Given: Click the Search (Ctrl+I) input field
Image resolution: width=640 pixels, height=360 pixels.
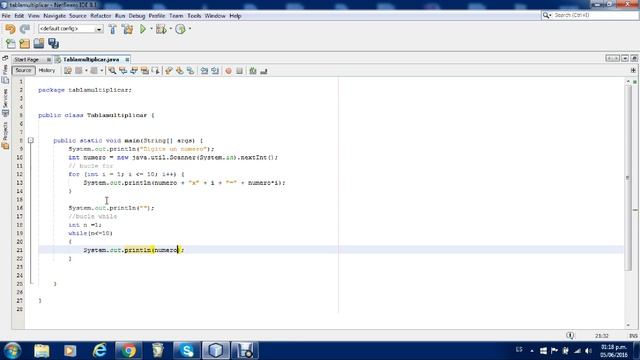Looking at the screenshot, I should 596,15.
